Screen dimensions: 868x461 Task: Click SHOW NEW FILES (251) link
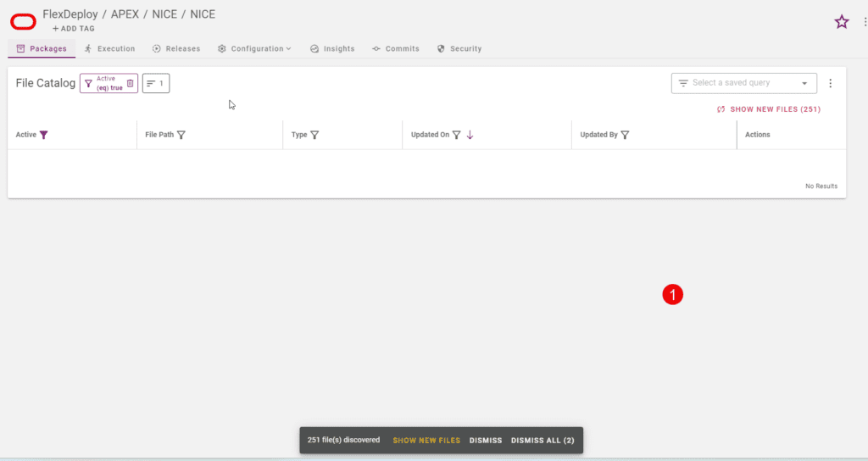coord(769,109)
